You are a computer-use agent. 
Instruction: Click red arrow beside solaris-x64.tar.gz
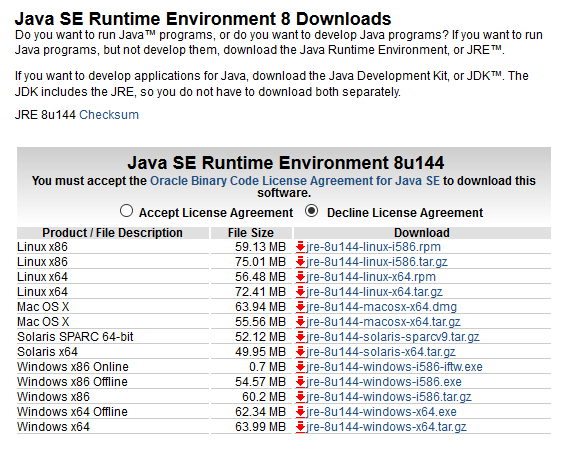point(300,352)
